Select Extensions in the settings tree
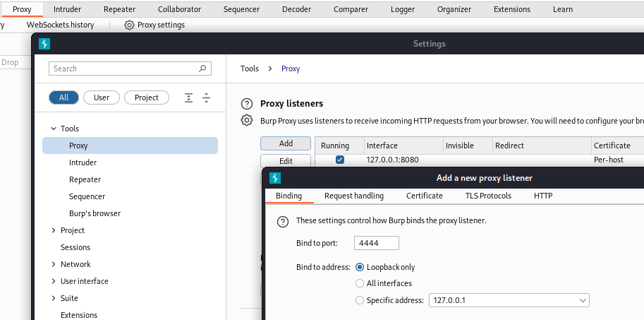 click(x=79, y=315)
